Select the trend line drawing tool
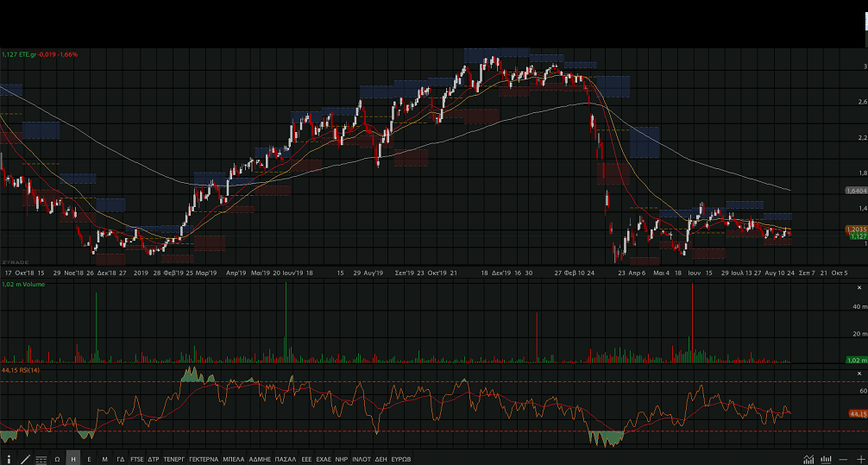This screenshot has height=465, width=868. [x=24, y=459]
